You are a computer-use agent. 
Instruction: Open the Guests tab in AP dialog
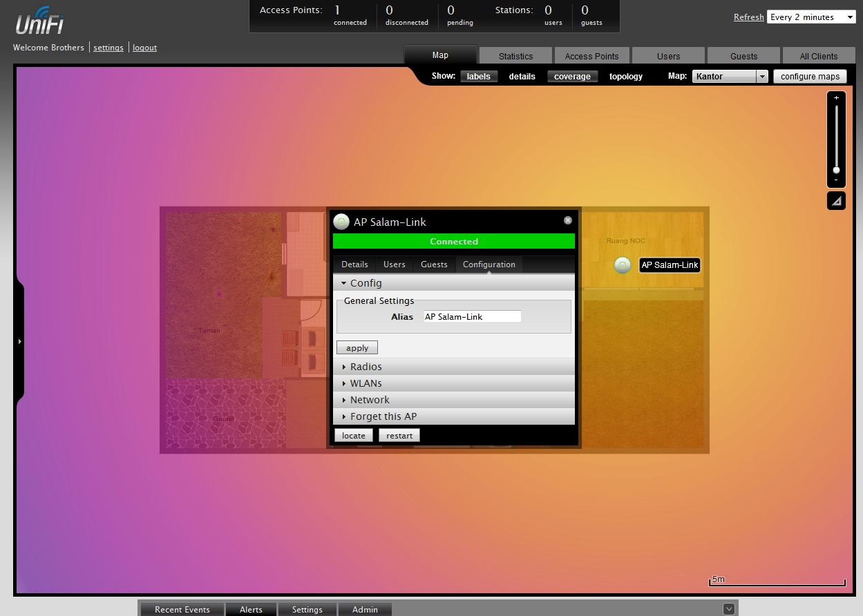[435, 264]
